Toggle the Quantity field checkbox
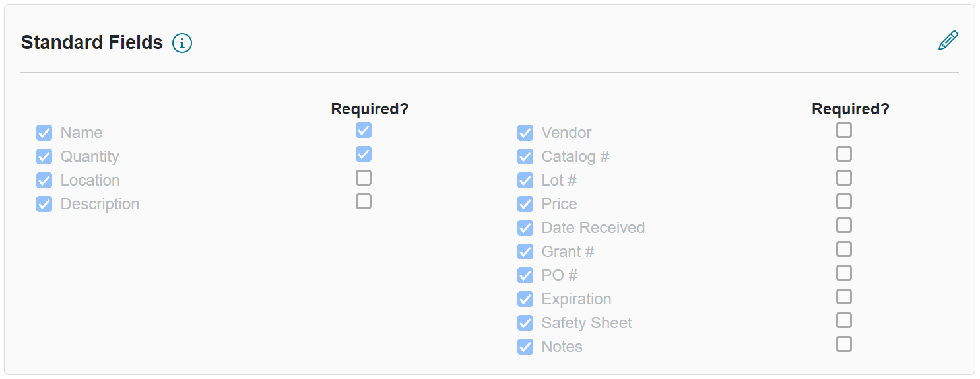Viewport: 980px width, 379px height. 44,156
